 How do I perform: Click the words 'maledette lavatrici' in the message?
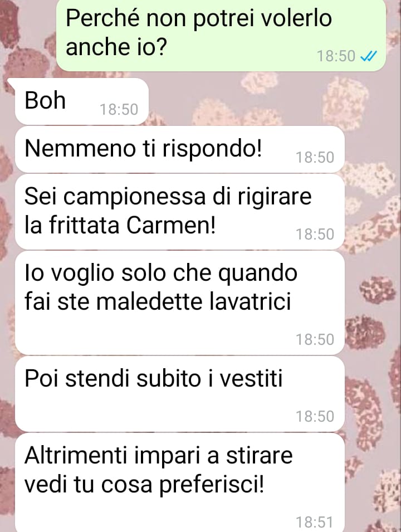[194, 301]
